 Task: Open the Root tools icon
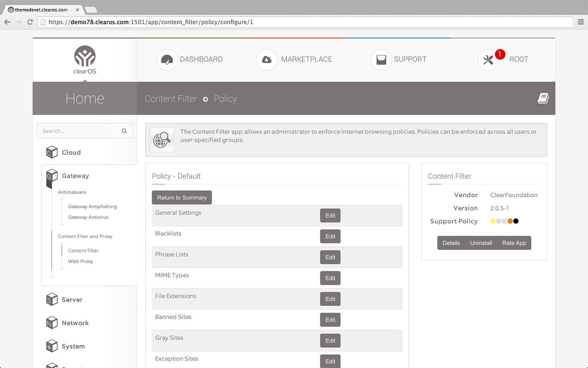pos(488,60)
